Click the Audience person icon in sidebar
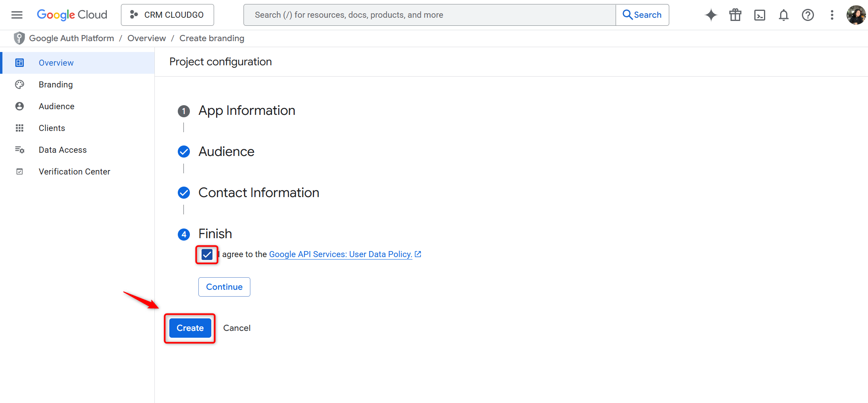The image size is (868, 403). coord(20,106)
